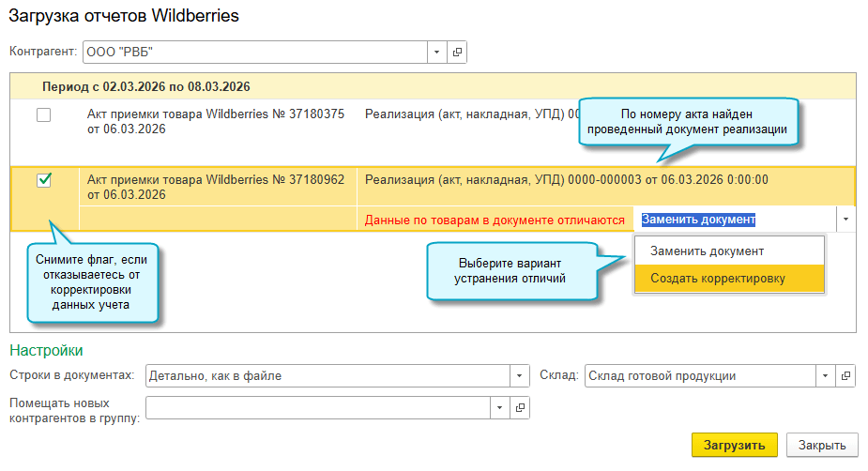Open the new counterparties group via its open icon
868x471 pixels.
click(x=520, y=408)
